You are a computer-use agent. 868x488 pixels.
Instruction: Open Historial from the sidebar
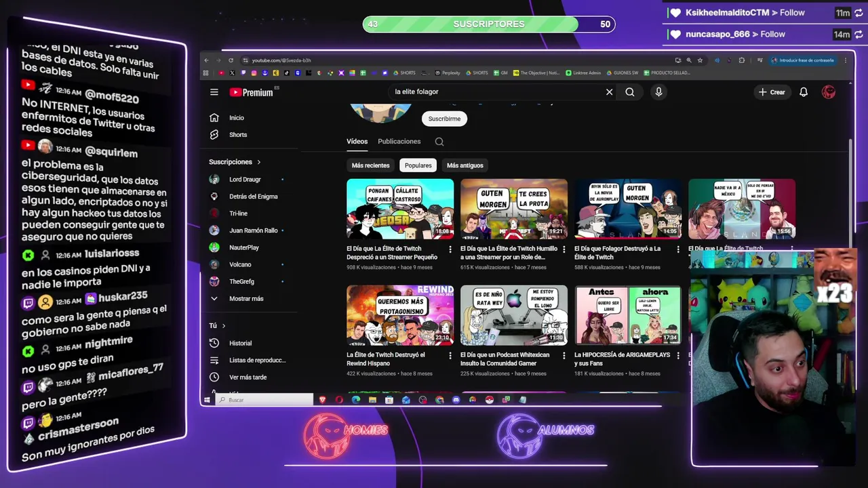[240, 344]
